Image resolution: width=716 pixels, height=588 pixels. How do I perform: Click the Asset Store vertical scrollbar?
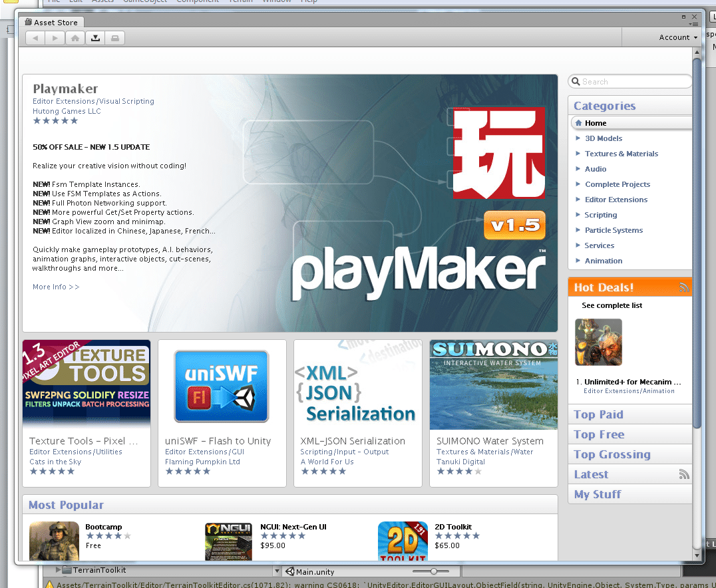coord(697,242)
